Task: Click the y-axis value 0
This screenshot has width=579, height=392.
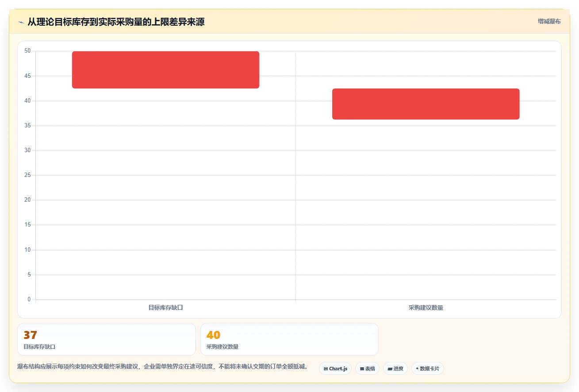Action: pos(29,300)
